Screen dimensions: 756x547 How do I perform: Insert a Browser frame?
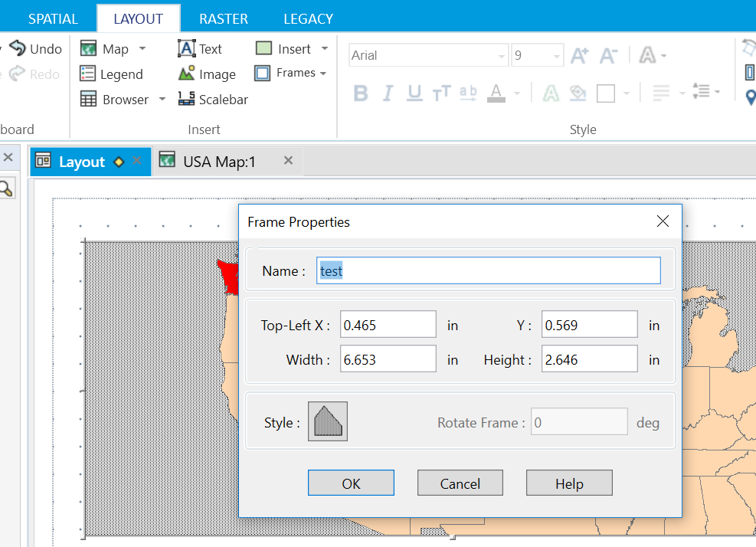[x=114, y=100]
